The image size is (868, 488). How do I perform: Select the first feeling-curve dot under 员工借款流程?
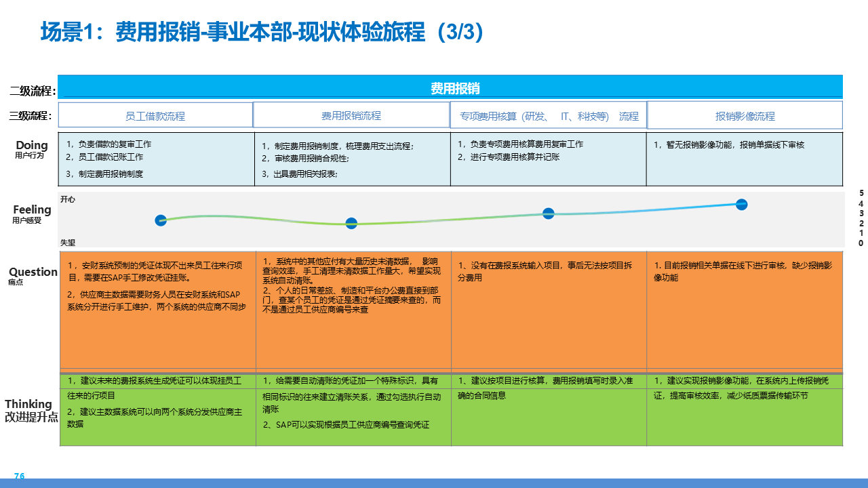[x=161, y=220]
